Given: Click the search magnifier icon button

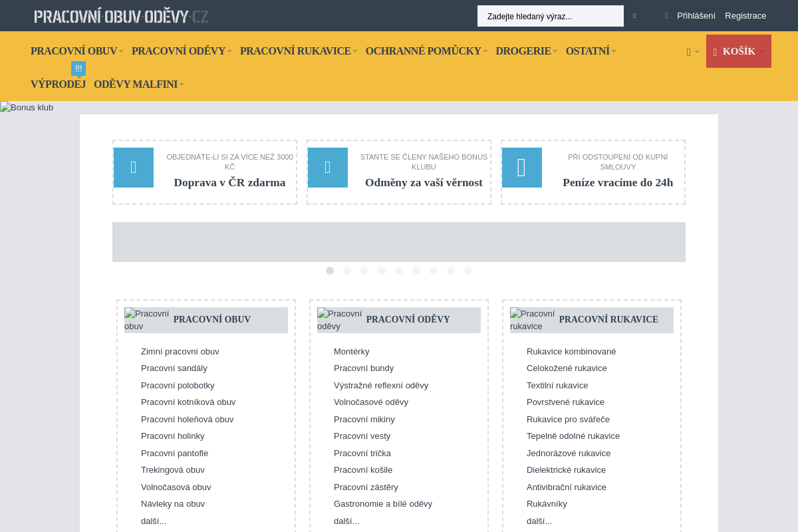Looking at the screenshot, I should pyautogui.click(x=634, y=16).
